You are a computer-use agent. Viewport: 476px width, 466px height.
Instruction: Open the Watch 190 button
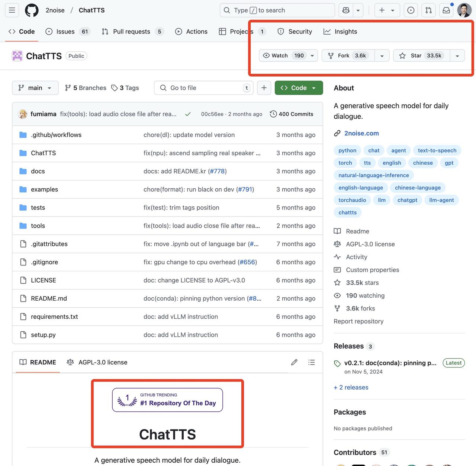[288, 55]
